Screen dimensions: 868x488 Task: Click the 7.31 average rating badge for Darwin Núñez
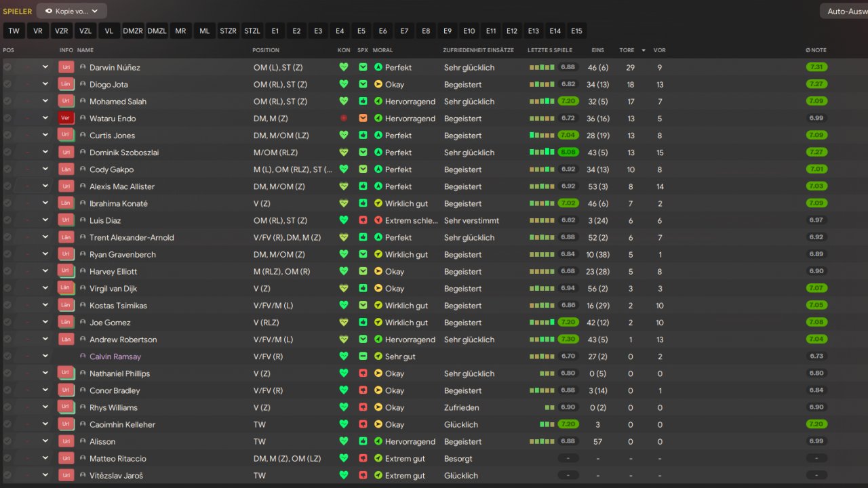coord(817,67)
